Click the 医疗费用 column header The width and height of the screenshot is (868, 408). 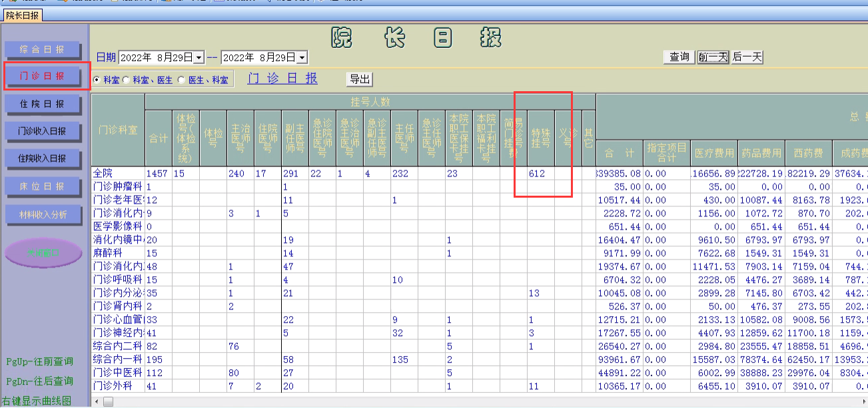tap(714, 153)
